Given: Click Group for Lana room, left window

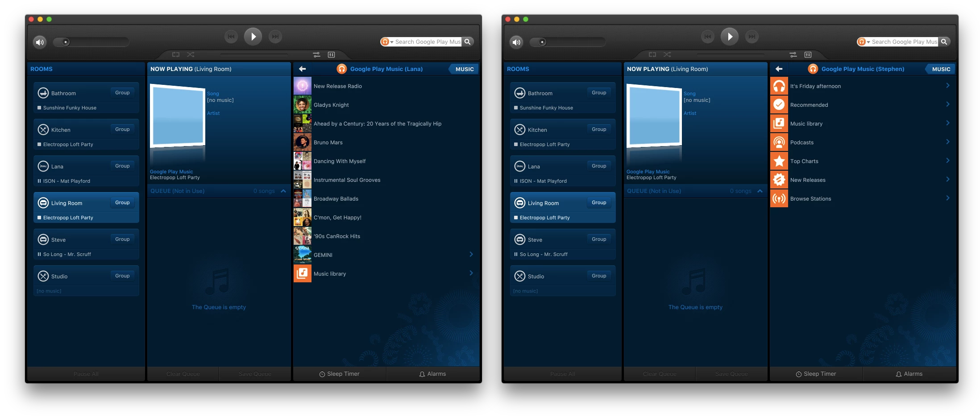Looking at the screenshot, I should pyautogui.click(x=122, y=166).
